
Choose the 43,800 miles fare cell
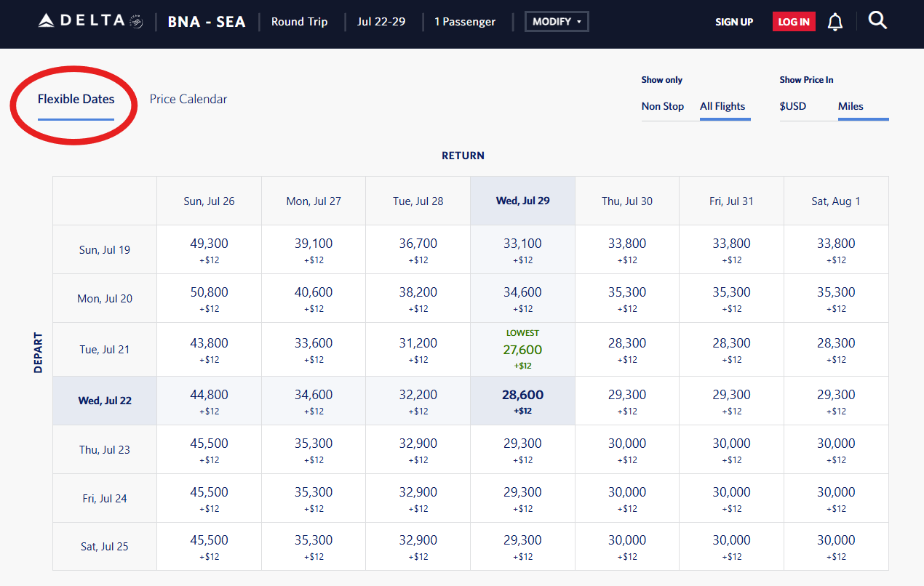(x=209, y=349)
